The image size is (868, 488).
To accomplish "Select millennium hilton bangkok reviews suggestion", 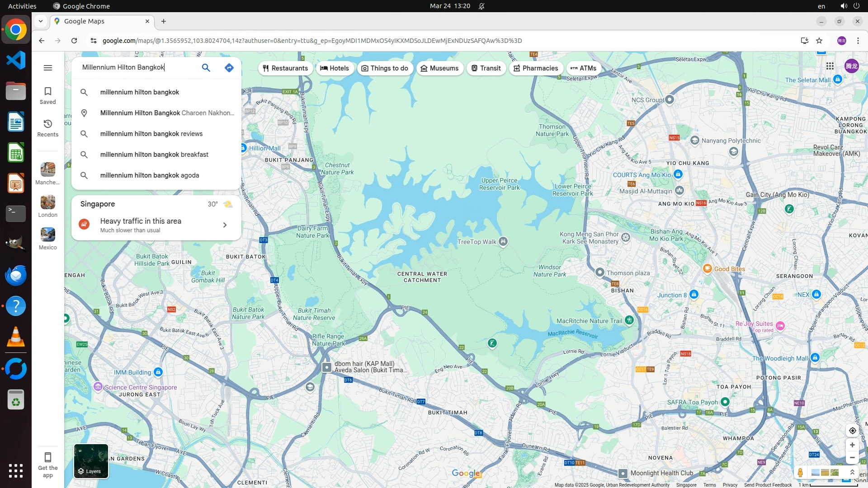I will pos(151,134).
